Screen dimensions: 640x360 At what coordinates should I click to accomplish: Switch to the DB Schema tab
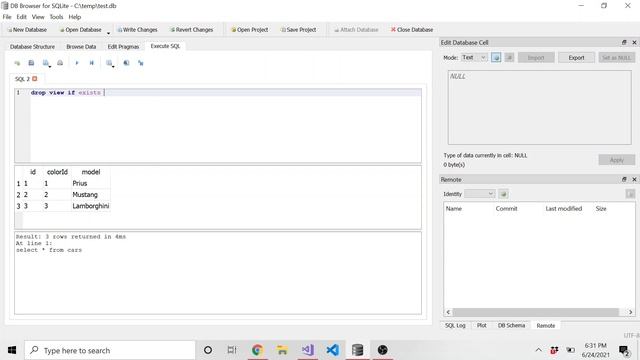point(511,325)
